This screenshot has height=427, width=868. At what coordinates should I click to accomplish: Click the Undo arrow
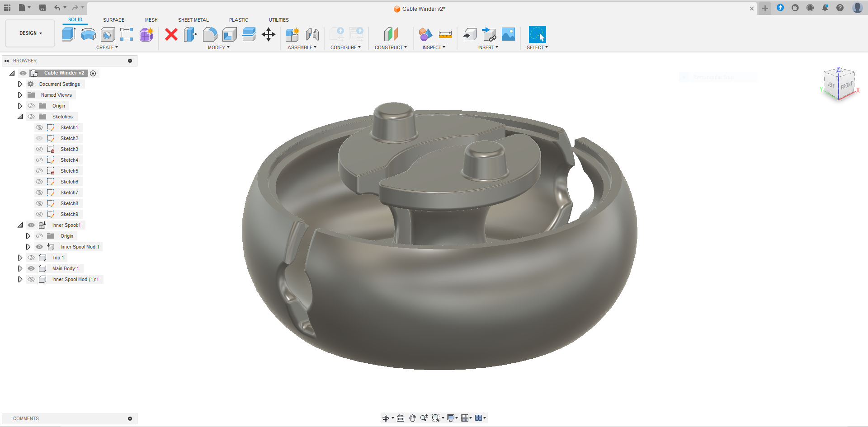click(x=57, y=8)
